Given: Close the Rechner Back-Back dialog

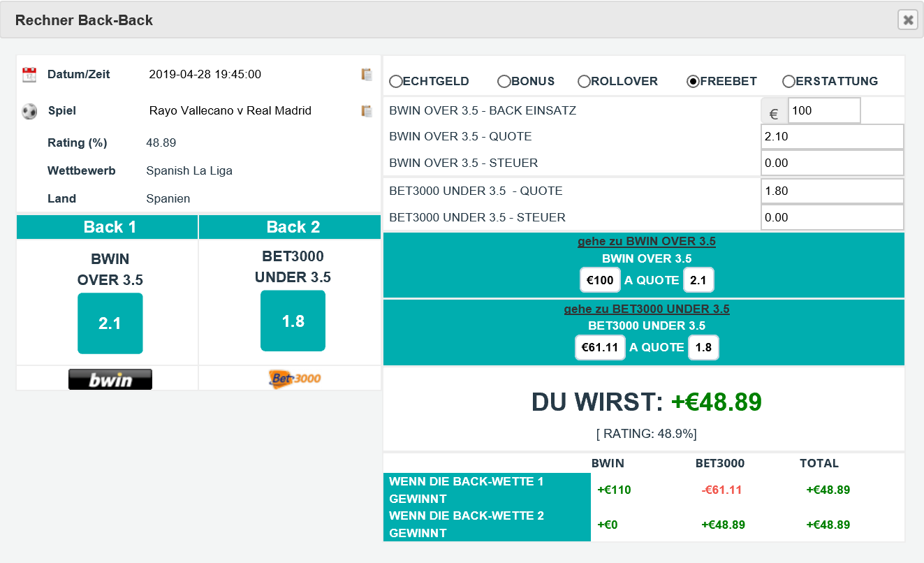Looking at the screenshot, I should [908, 20].
